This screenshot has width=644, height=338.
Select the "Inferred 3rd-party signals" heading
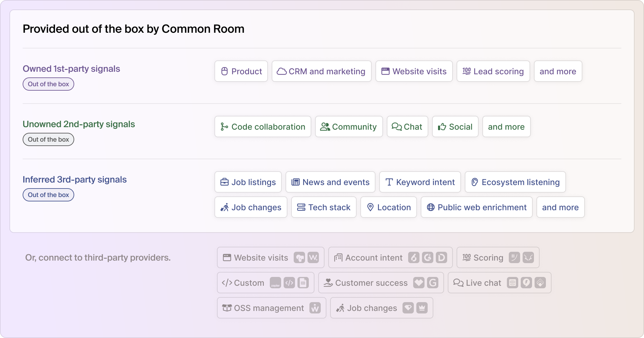pyautogui.click(x=75, y=180)
